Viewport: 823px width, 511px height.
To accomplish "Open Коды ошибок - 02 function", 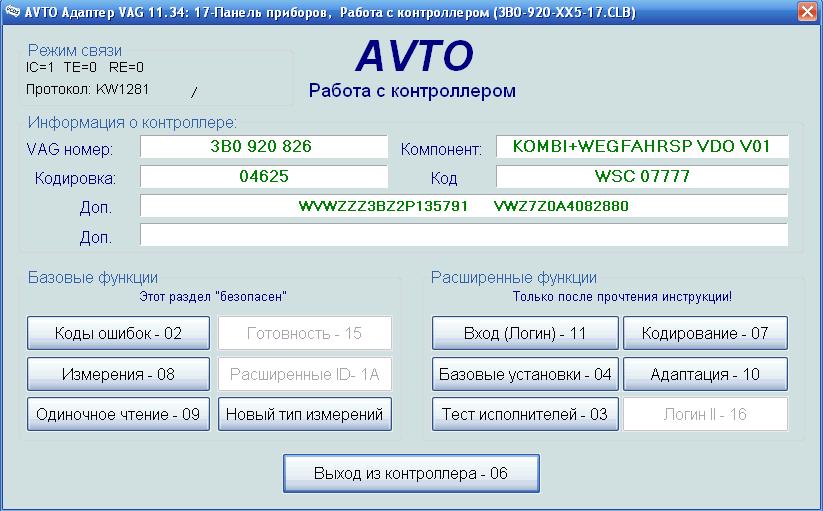I will pos(118,333).
